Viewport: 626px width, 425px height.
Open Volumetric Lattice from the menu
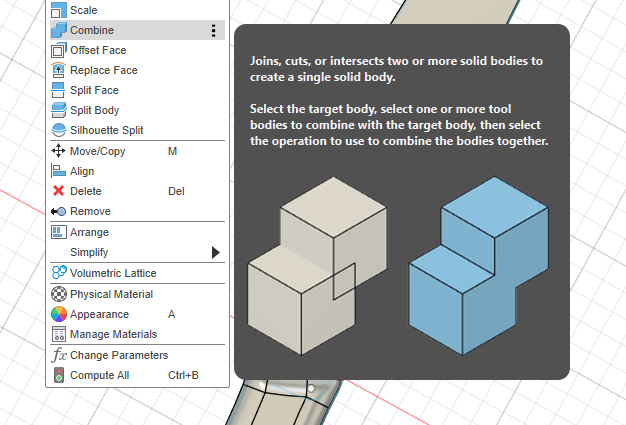click(x=112, y=273)
